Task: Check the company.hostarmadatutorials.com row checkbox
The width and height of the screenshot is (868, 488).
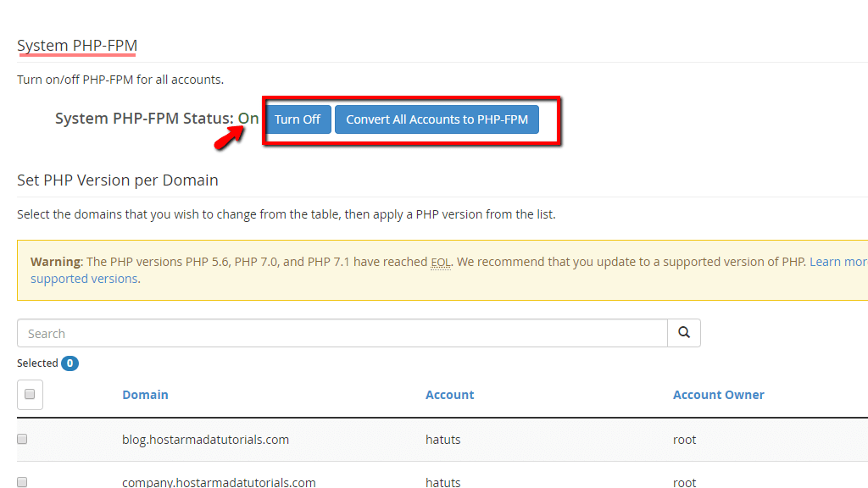Action: click(x=22, y=482)
